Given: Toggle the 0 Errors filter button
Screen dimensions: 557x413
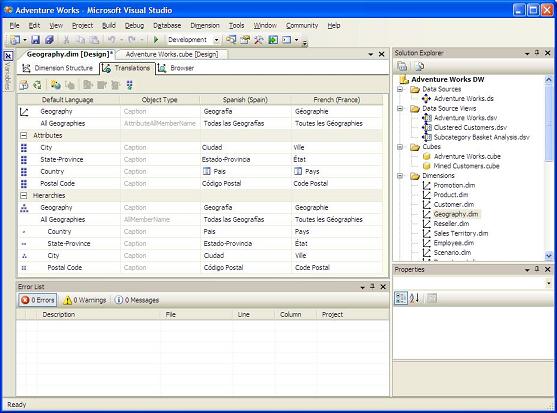Looking at the screenshot, I should click(38, 300).
